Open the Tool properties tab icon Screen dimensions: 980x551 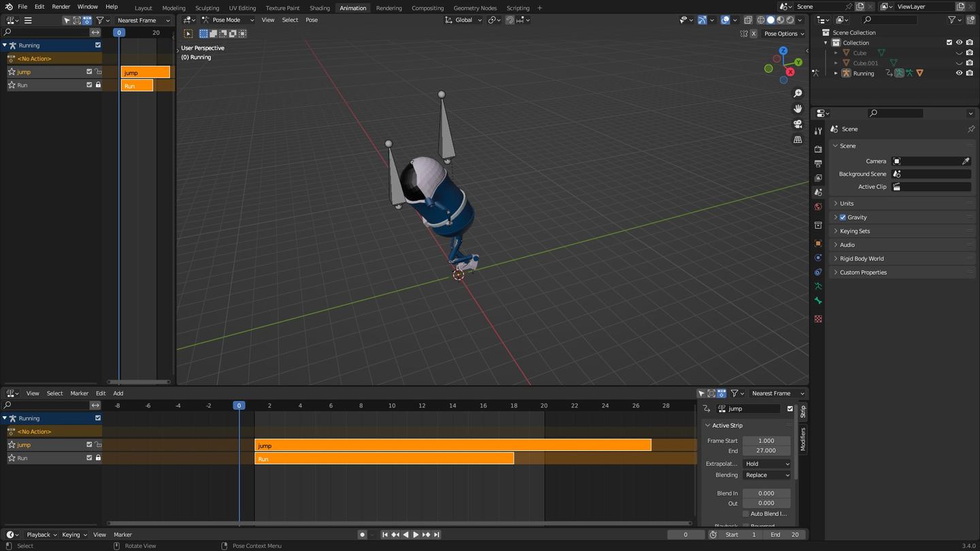pos(818,131)
